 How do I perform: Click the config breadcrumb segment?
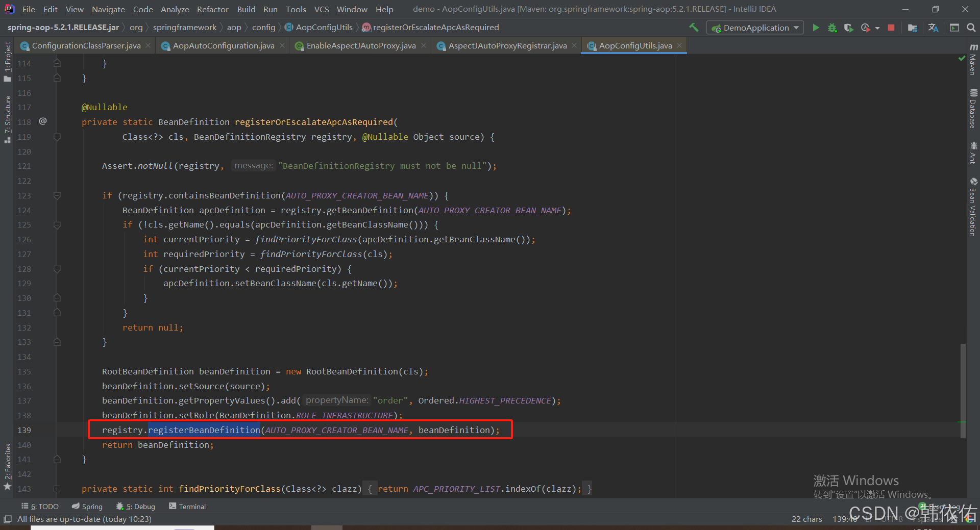pyautogui.click(x=264, y=27)
